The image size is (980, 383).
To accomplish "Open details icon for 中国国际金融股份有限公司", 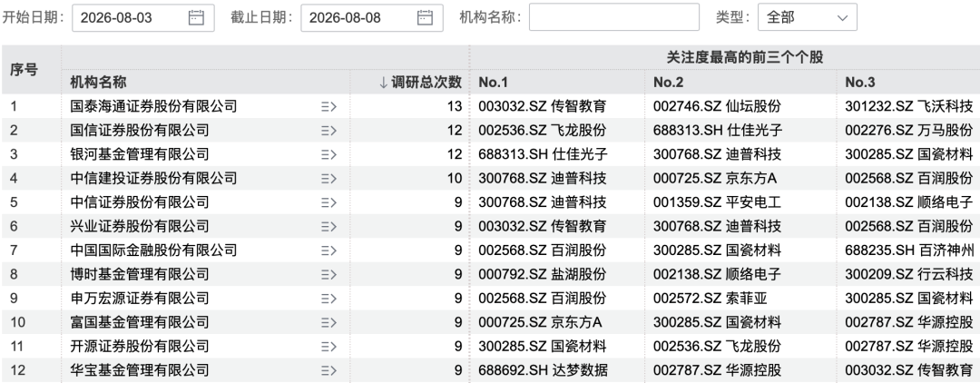I will (x=328, y=250).
